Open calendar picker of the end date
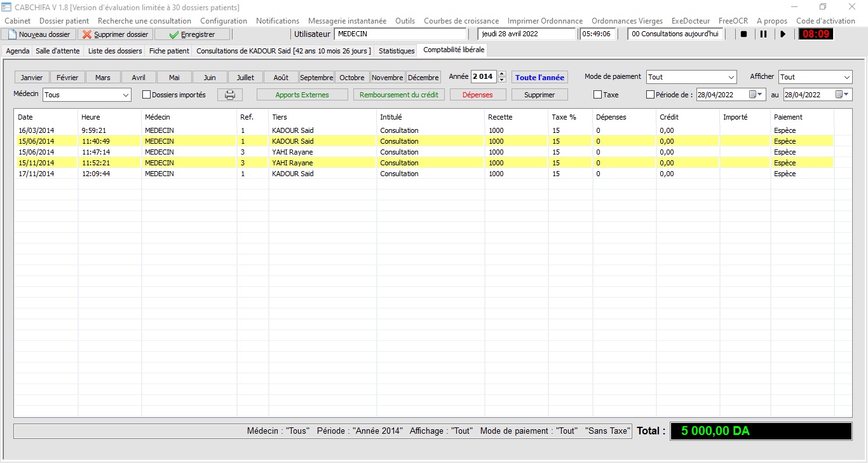 coord(842,95)
